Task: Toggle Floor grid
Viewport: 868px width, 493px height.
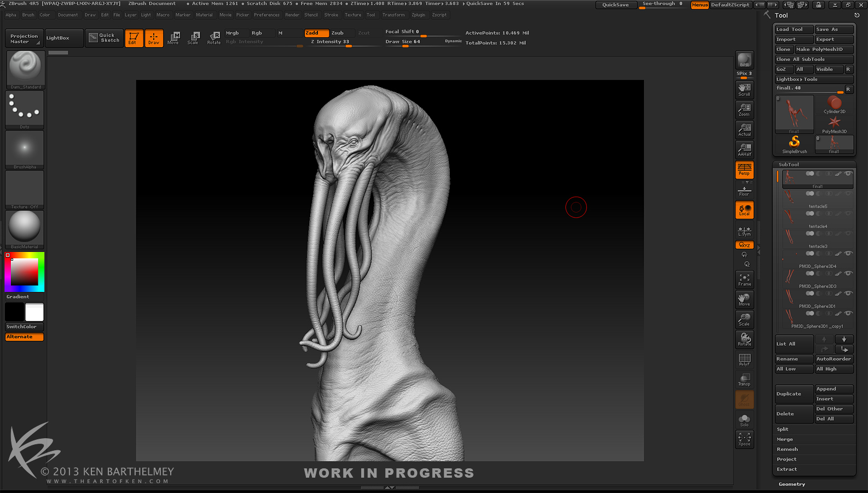Action: pos(744,191)
